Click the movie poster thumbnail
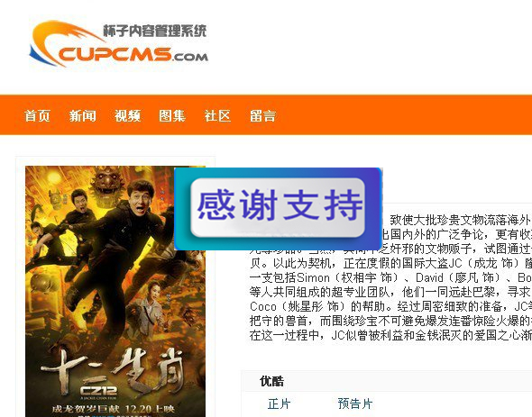The height and width of the screenshot is (417, 532). tap(115, 292)
